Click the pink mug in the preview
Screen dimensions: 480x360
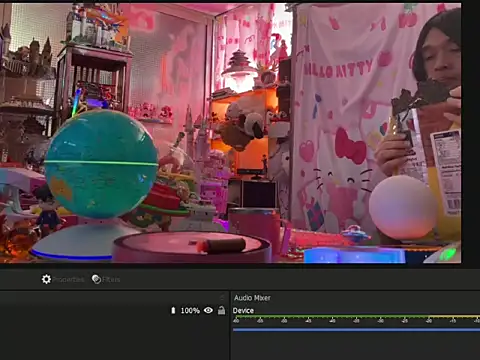[x=257, y=230]
